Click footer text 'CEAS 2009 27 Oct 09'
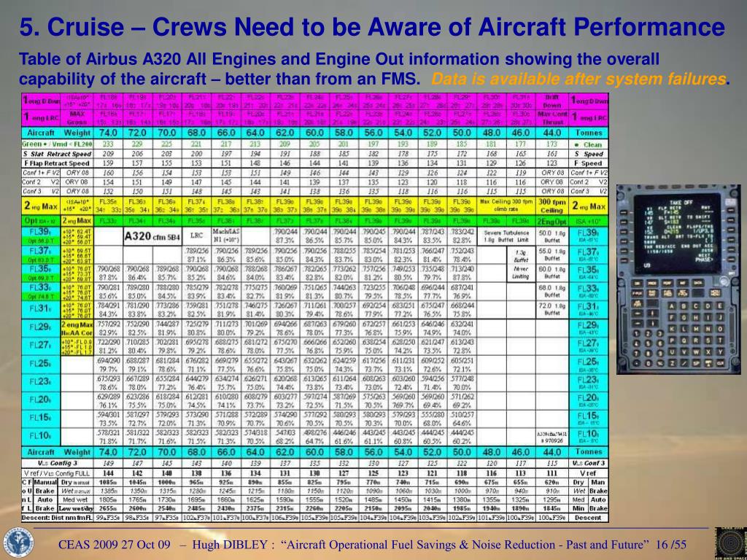Screen dimensions: 747x560 (x=113, y=544)
